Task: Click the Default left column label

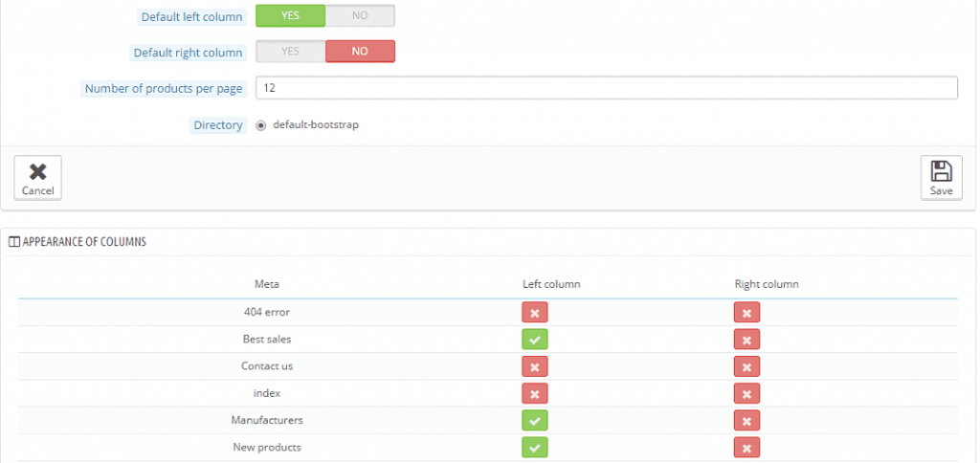Action: tap(191, 17)
